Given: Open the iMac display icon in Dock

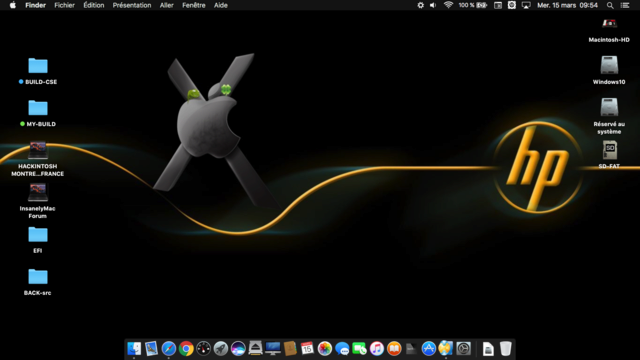Looking at the screenshot, I should pyautogui.click(x=273, y=349).
